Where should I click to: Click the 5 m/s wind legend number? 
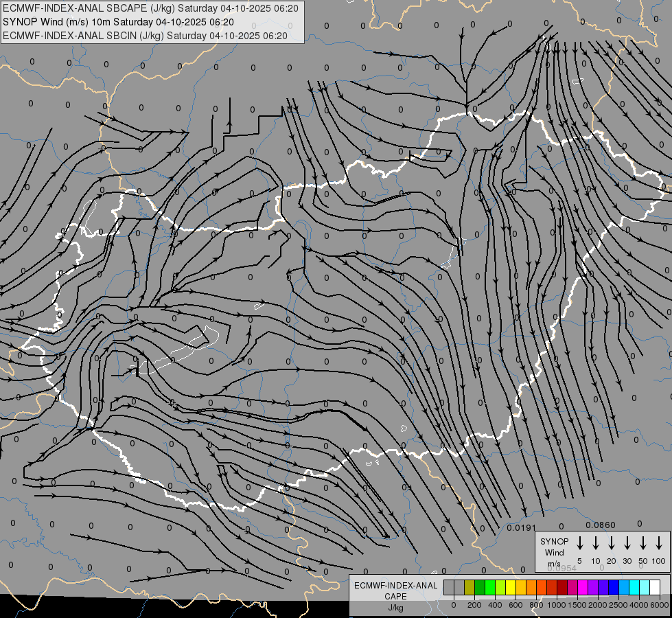coord(579,561)
